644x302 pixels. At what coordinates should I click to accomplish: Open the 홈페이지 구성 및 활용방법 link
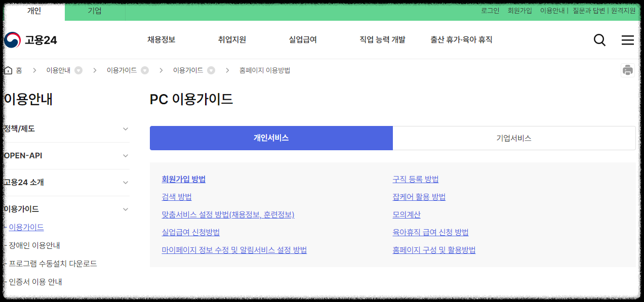[434, 250]
